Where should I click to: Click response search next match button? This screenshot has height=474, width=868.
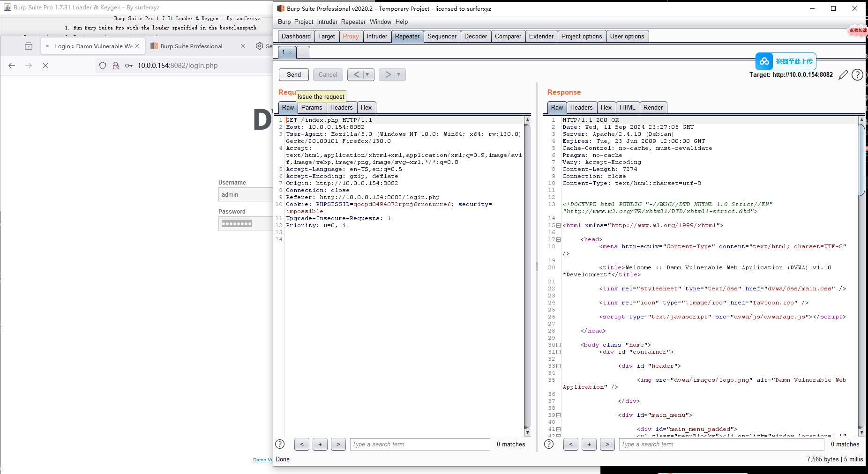[607, 444]
